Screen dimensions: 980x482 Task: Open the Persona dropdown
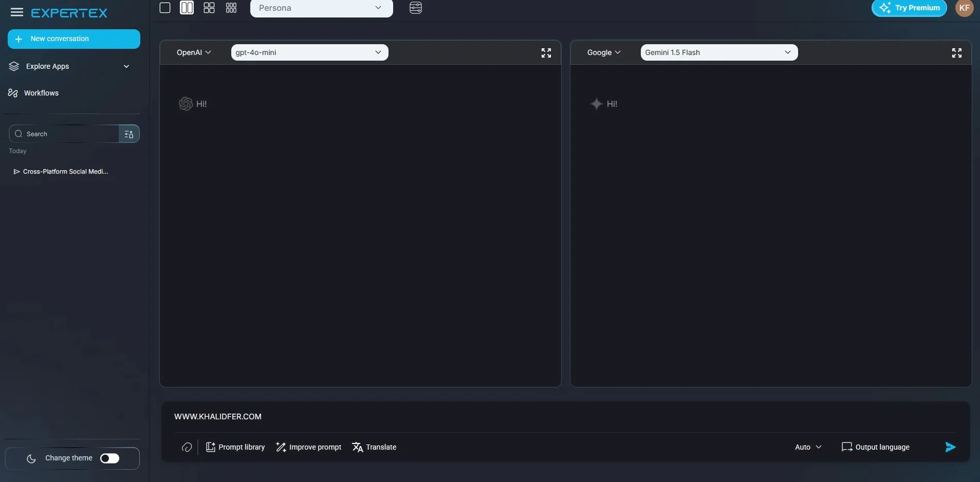click(321, 8)
